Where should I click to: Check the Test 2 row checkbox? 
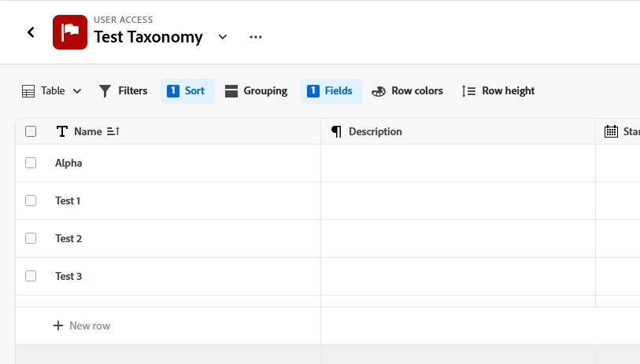click(x=31, y=238)
